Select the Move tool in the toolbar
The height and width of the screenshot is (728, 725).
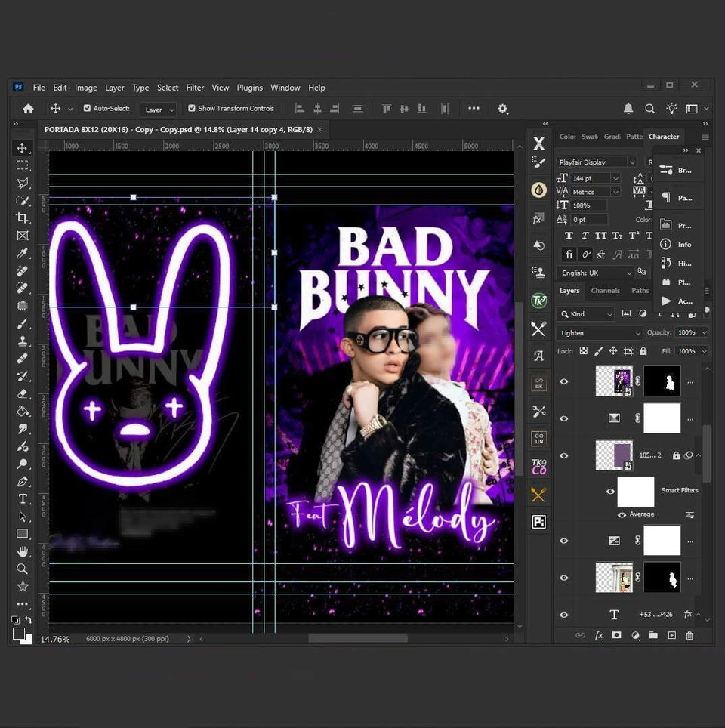pyautogui.click(x=22, y=148)
